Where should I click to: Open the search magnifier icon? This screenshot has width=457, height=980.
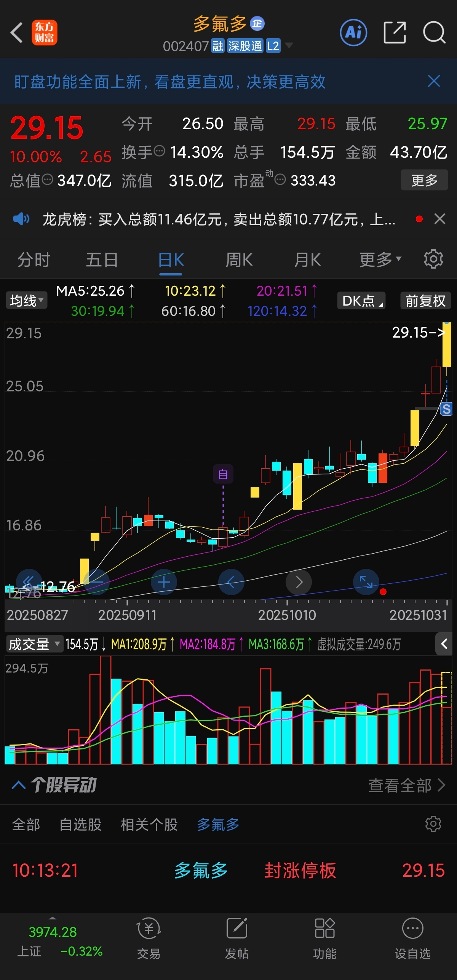(434, 33)
